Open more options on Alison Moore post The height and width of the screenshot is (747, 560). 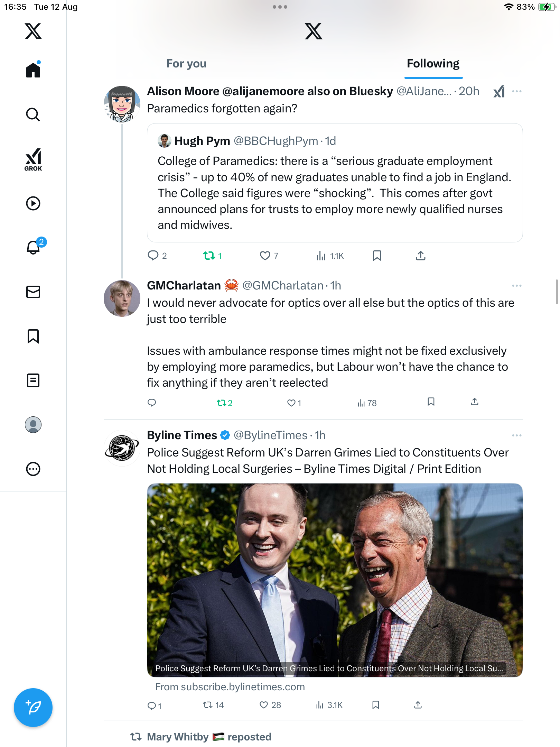(516, 92)
